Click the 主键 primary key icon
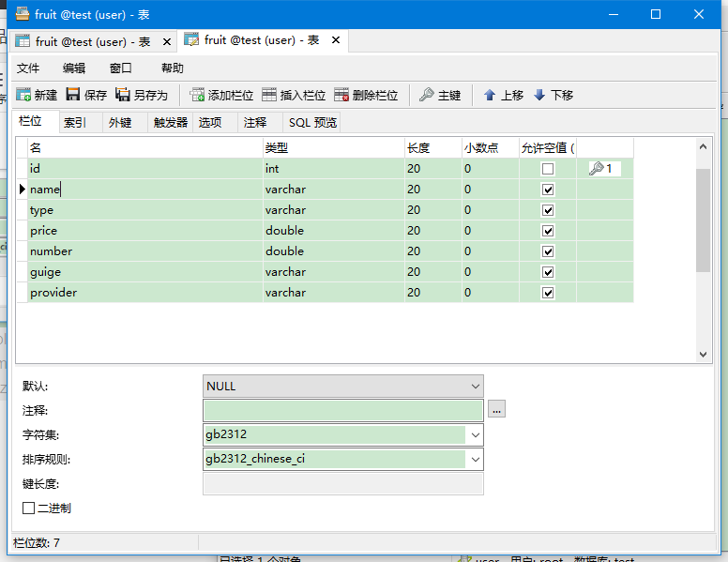 pos(427,95)
